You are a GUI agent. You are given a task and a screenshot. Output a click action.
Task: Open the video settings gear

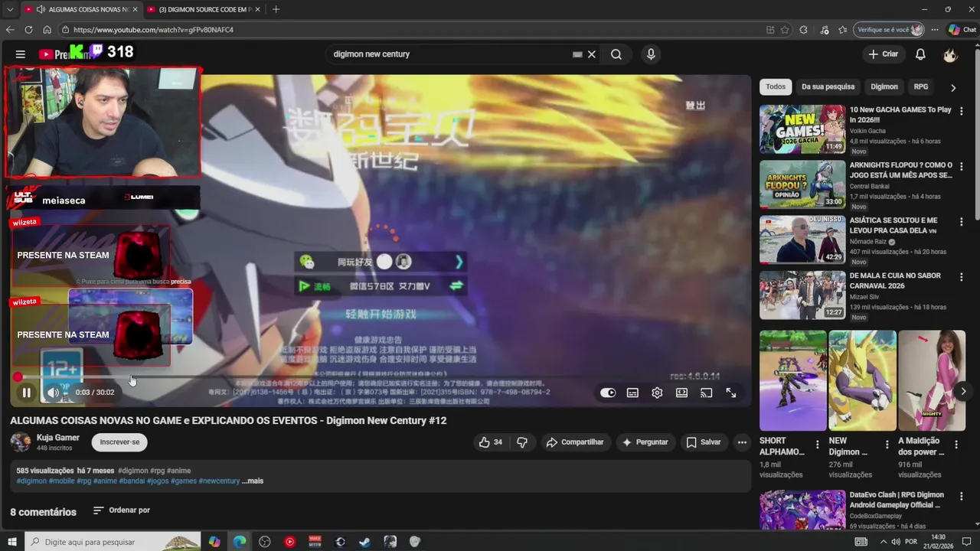pyautogui.click(x=657, y=393)
